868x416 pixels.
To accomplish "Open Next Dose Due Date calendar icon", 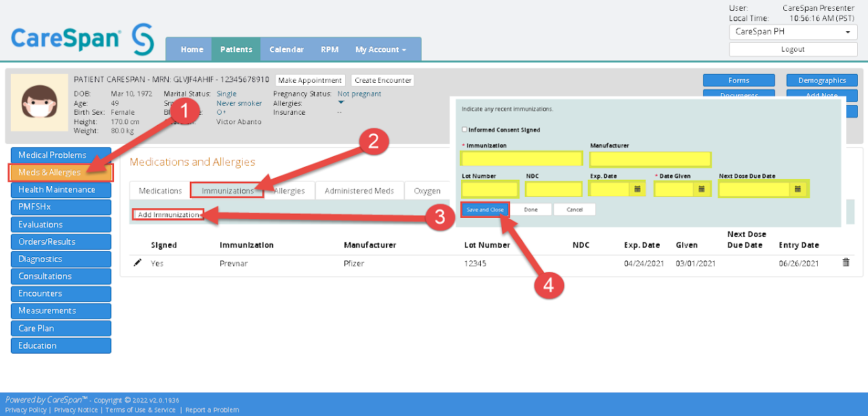I will (798, 189).
